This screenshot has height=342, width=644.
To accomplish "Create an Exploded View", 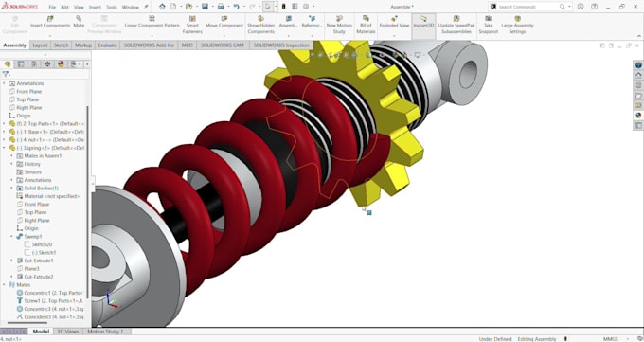I will [x=394, y=22].
